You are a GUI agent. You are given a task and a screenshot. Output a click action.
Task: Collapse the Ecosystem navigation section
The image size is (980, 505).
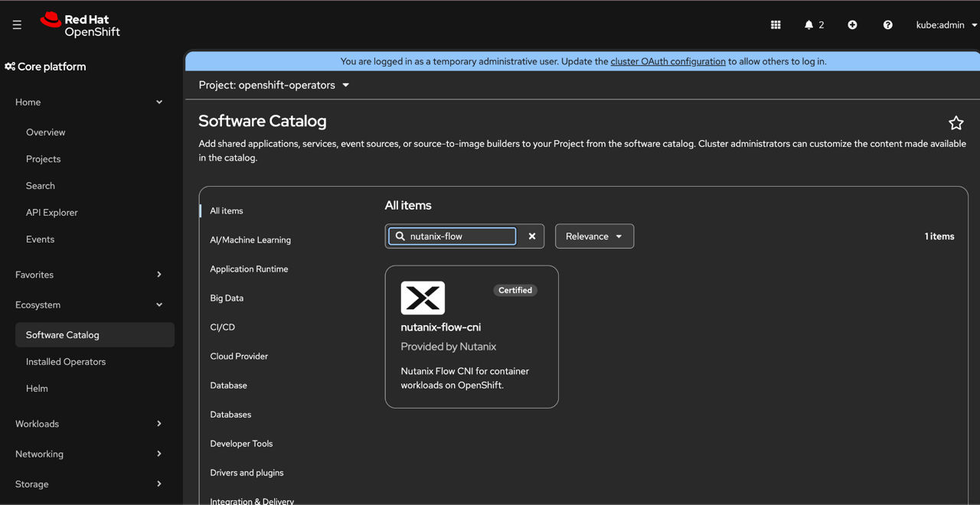click(x=91, y=305)
